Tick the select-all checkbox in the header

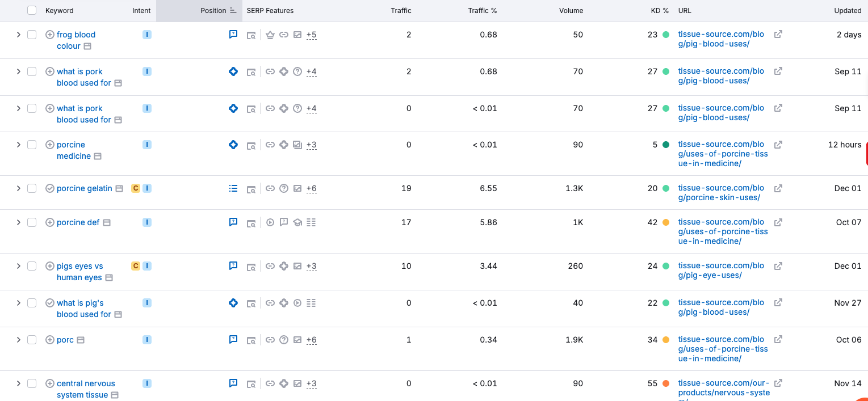tap(31, 10)
